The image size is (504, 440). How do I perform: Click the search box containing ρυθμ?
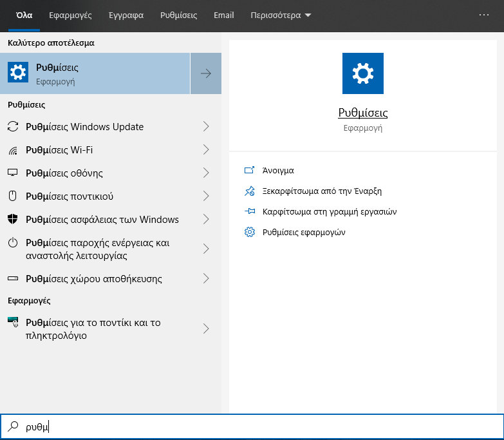[x=252, y=426]
